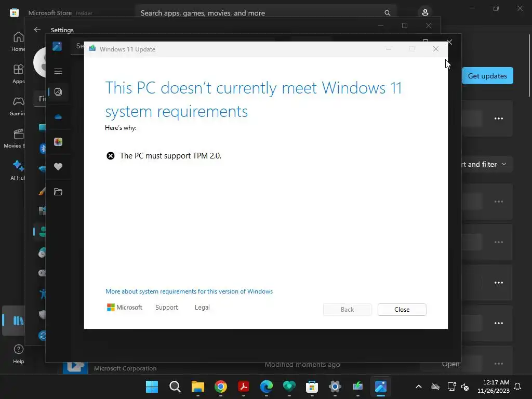Click Get updates in Microsoft Store
Screen dimensions: 532x399
[x=487, y=76]
